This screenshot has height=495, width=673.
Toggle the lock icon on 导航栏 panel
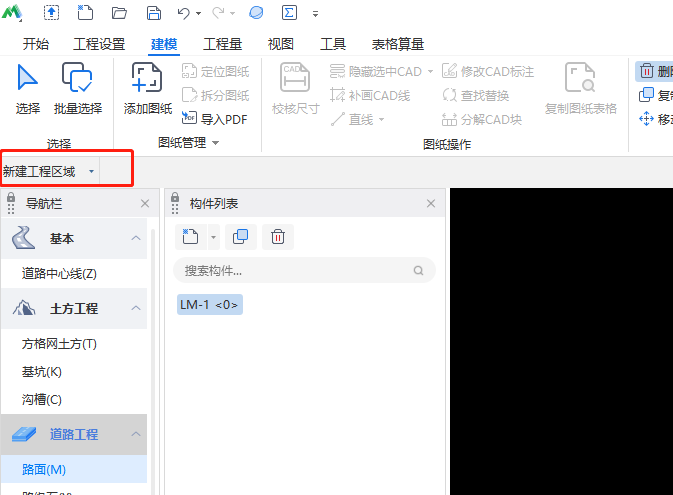click(11, 203)
